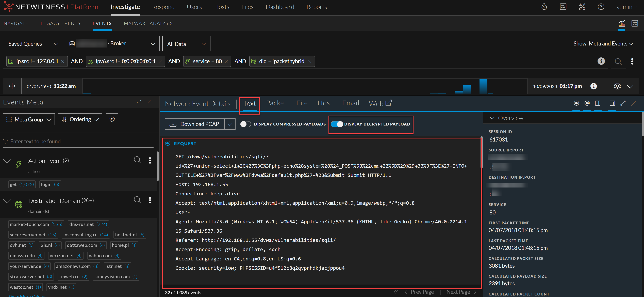
Task: Open the Saved Queries dropdown
Action: (x=33, y=44)
